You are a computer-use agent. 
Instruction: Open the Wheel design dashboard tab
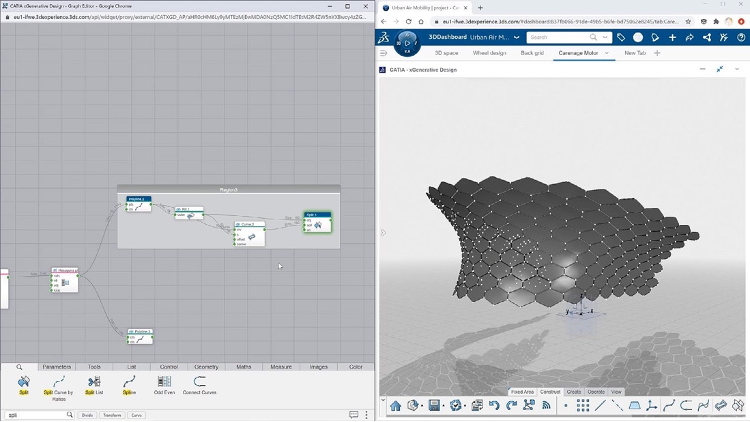click(x=489, y=53)
